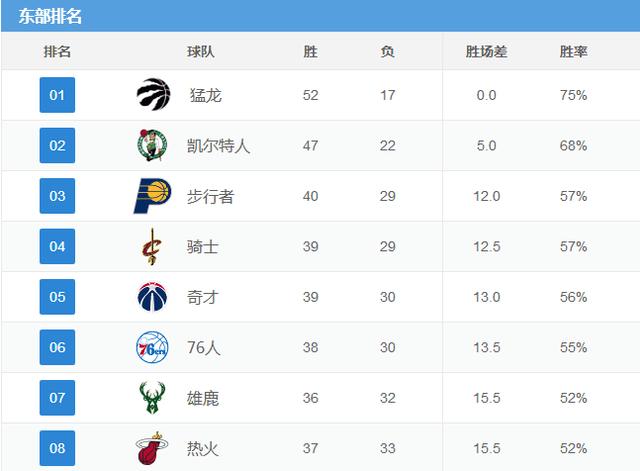Click the 东部排名 header title
640x471 pixels.
pos(50,16)
